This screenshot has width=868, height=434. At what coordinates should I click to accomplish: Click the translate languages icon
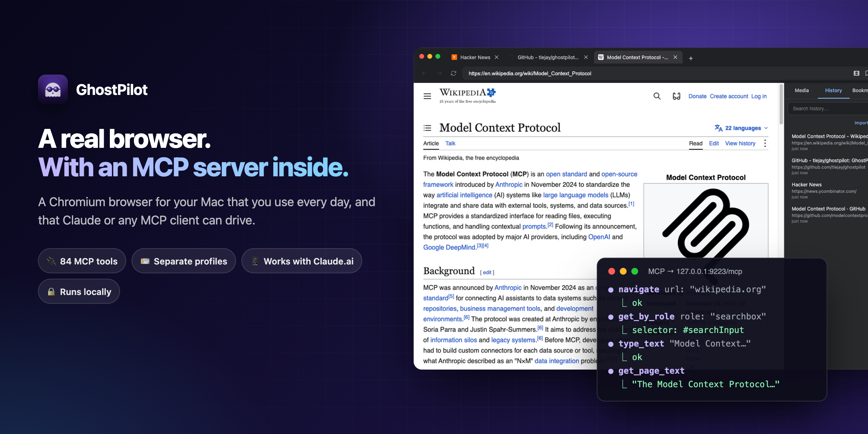(x=718, y=128)
